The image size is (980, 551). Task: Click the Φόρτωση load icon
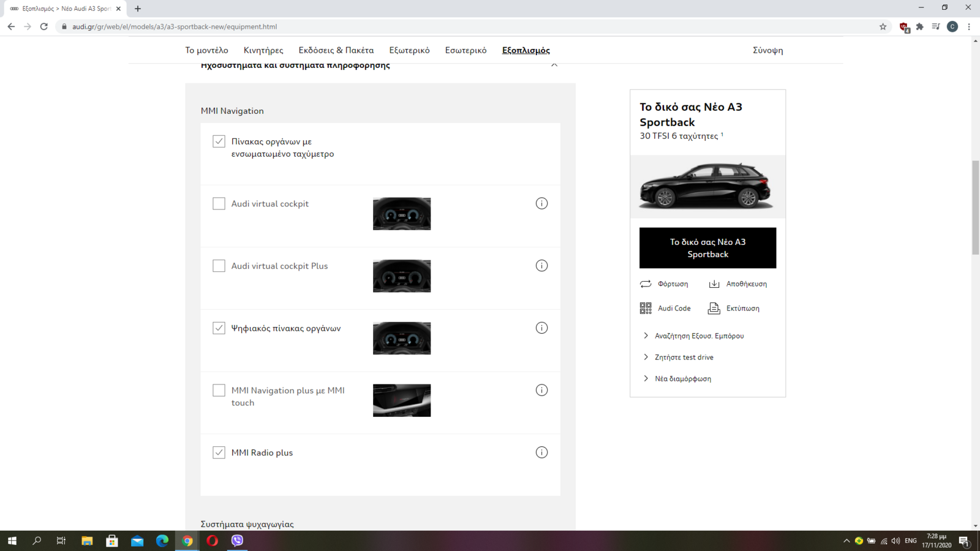pos(646,283)
